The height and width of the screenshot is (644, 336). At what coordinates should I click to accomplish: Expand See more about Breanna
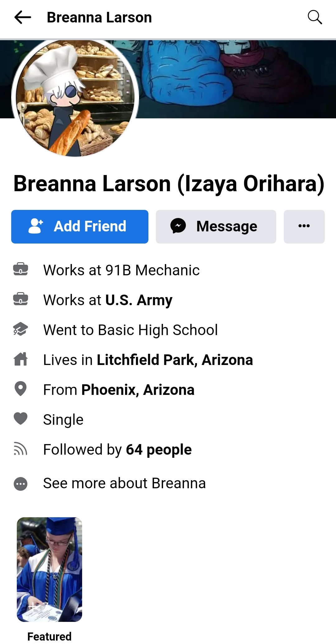[124, 483]
